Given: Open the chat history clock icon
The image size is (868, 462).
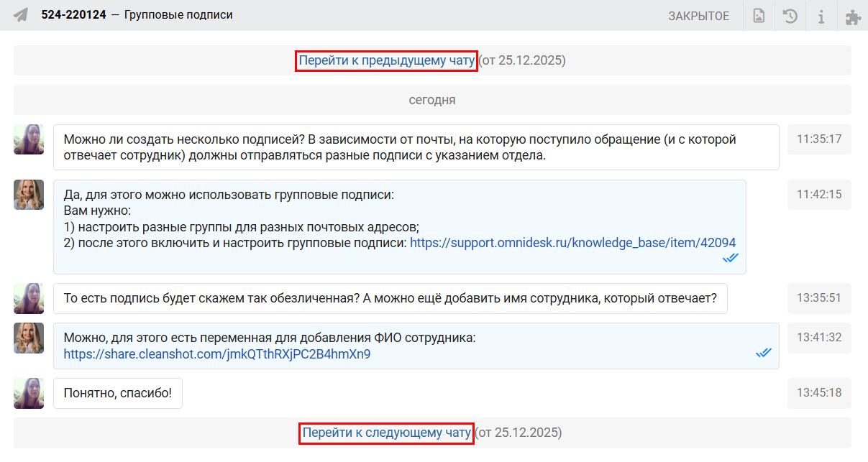Looking at the screenshot, I should click(790, 16).
